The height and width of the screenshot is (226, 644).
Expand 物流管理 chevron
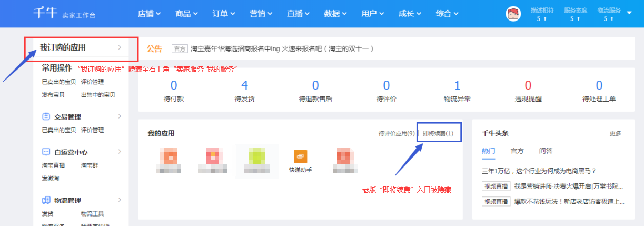click(x=120, y=200)
